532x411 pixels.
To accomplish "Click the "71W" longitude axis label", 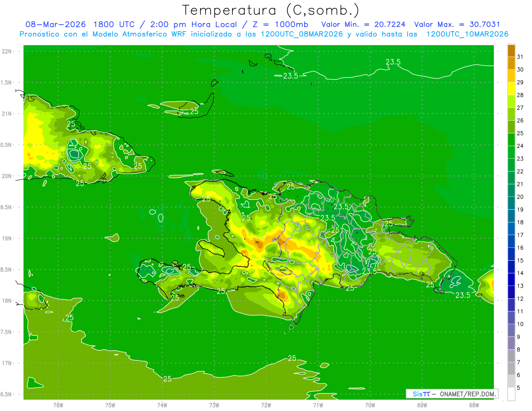I will 318,405.
